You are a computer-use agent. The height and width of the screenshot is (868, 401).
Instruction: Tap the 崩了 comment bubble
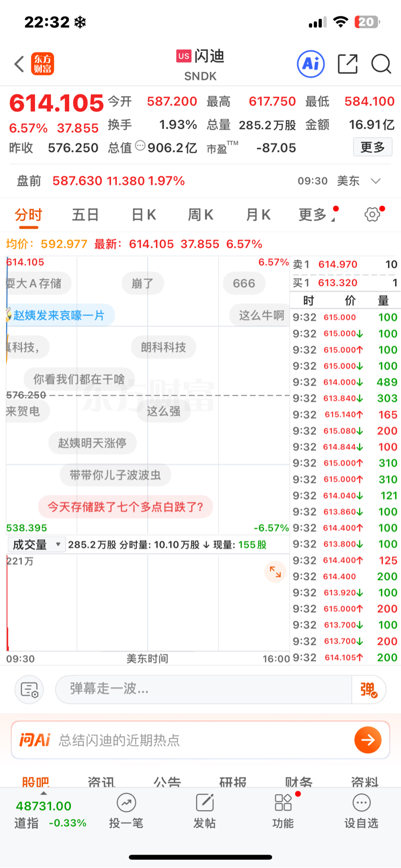pyautogui.click(x=143, y=283)
